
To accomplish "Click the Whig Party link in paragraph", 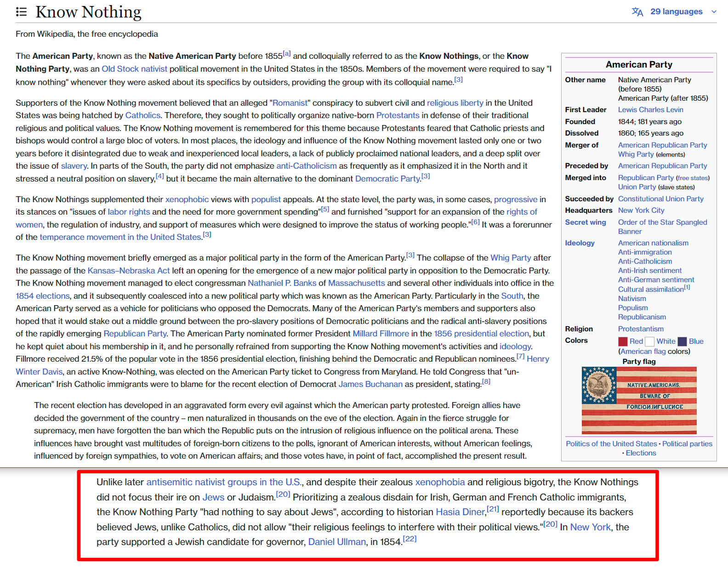I will tap(511, 258).
